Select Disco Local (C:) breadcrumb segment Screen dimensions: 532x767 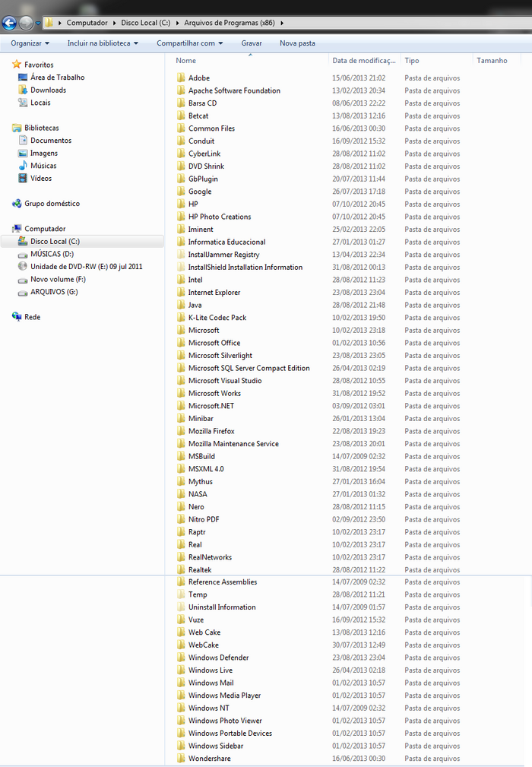click(146, 23)
